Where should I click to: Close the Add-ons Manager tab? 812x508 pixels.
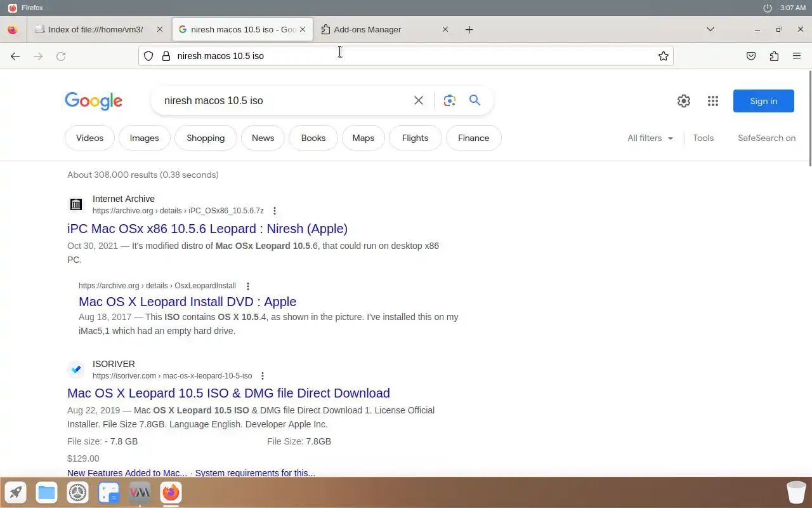[445, 29]
